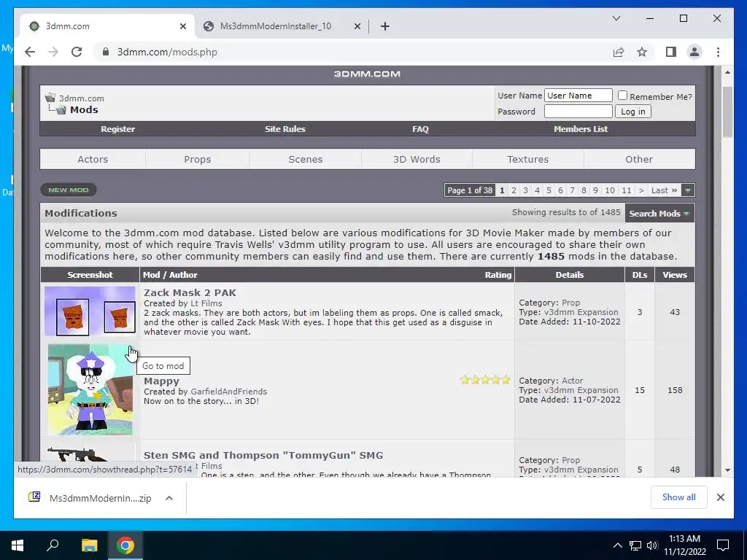
Task: Select the Textures category tab
Action: (528, 160)
